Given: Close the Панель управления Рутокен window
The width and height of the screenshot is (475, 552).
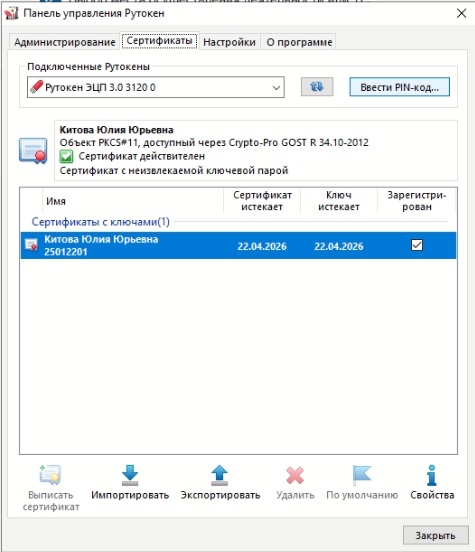Looking at the screenshot, I should (x=461, y=13).
